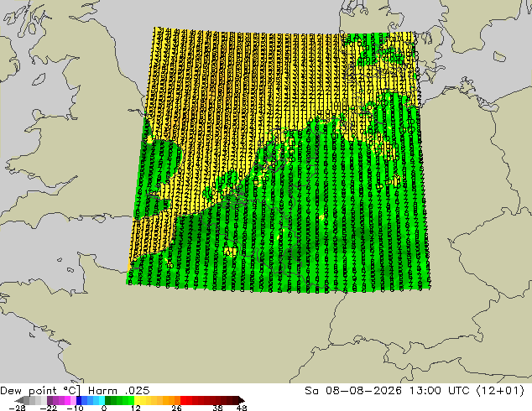Click the '48' legend value
Viewport: 532px width, 411px height.
pyautogui.click(x=242, y=408)
